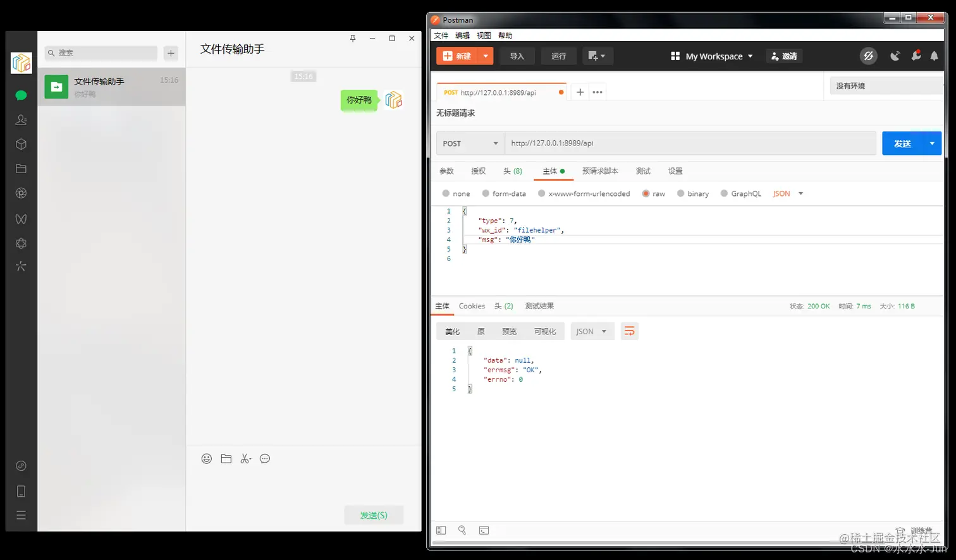956x560 pixels.
Task: Open the Channels butterfly icon in WeChat
Action: pyautogui.click(x=21, y=219)
